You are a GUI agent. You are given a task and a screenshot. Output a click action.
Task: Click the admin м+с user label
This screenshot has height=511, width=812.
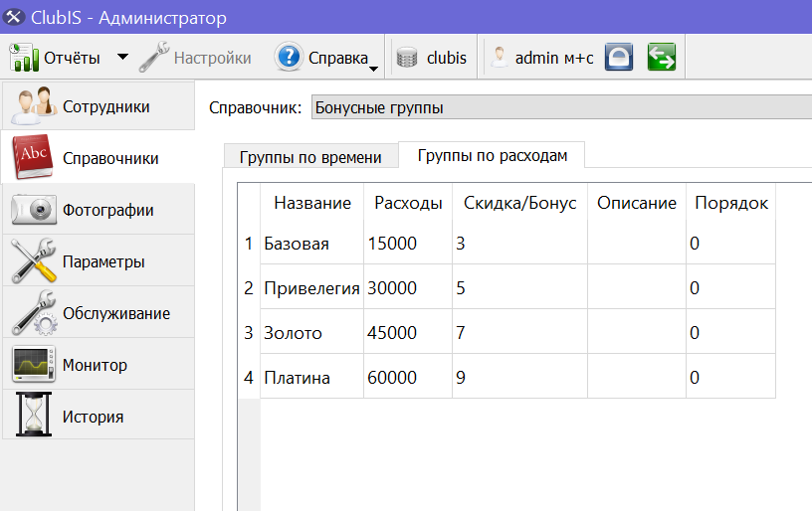pos(554,58)
